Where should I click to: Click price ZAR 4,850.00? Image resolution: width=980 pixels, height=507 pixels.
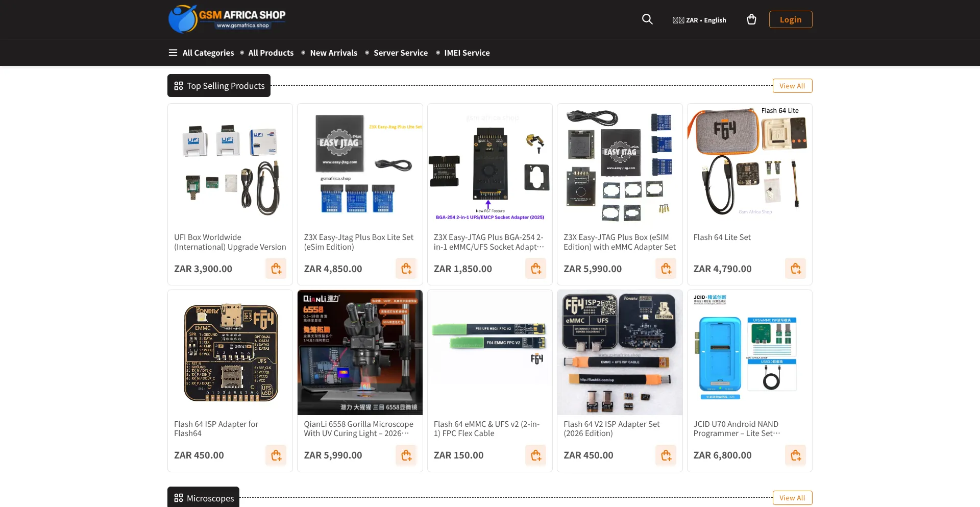point(333,269)
